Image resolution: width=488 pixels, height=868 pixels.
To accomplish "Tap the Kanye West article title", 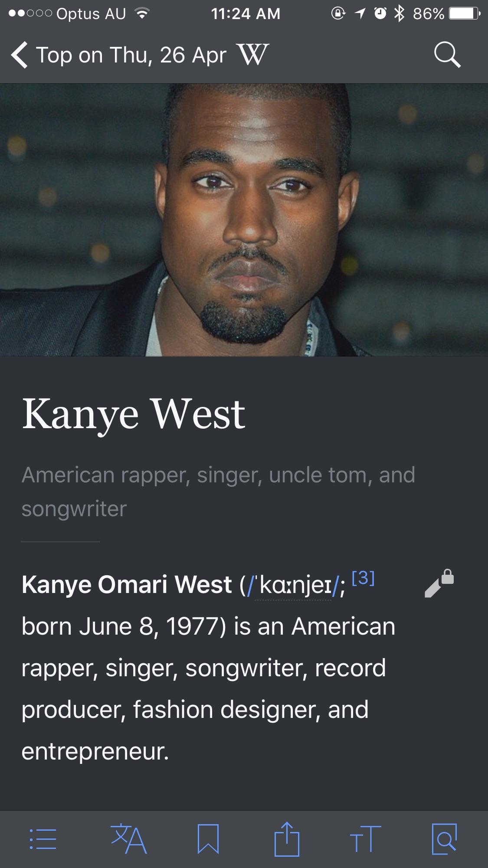I will (134, 414).
